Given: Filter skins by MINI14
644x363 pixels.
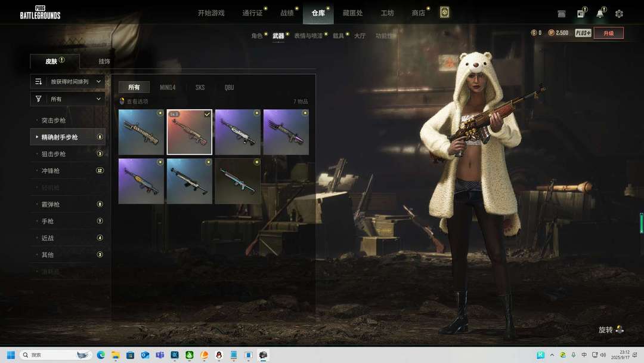Looking at the screenshot, I should (x=168, y=87).
